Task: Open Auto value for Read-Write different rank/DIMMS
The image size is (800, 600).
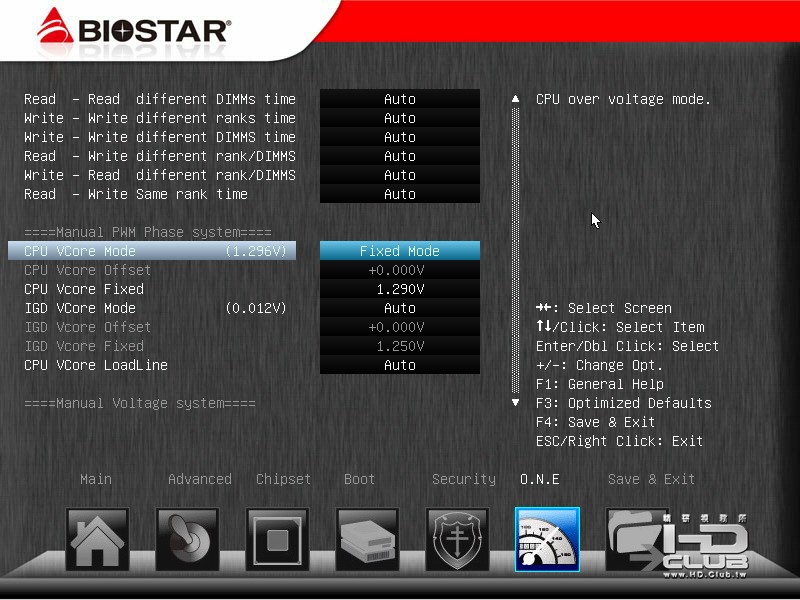Action: (399, 156)
